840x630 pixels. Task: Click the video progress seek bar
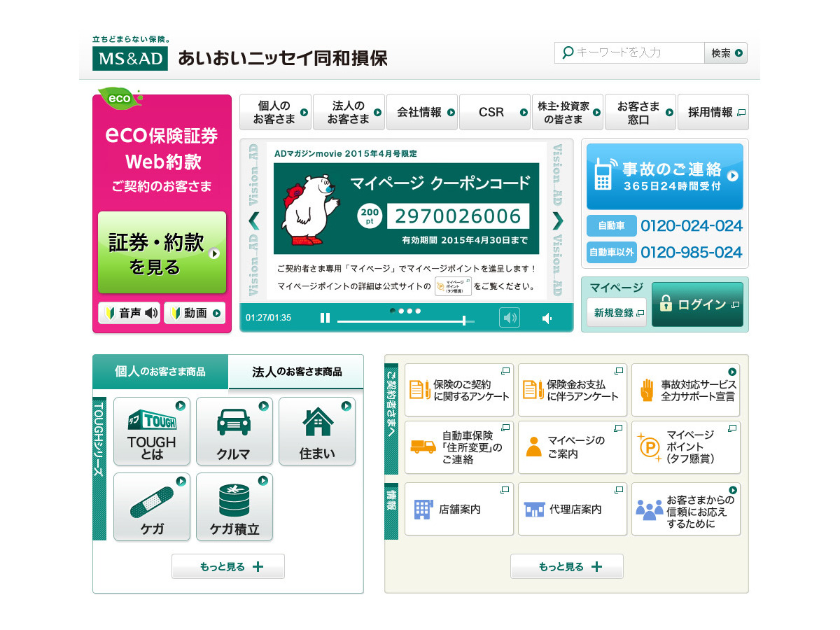(x=406, y=321)
